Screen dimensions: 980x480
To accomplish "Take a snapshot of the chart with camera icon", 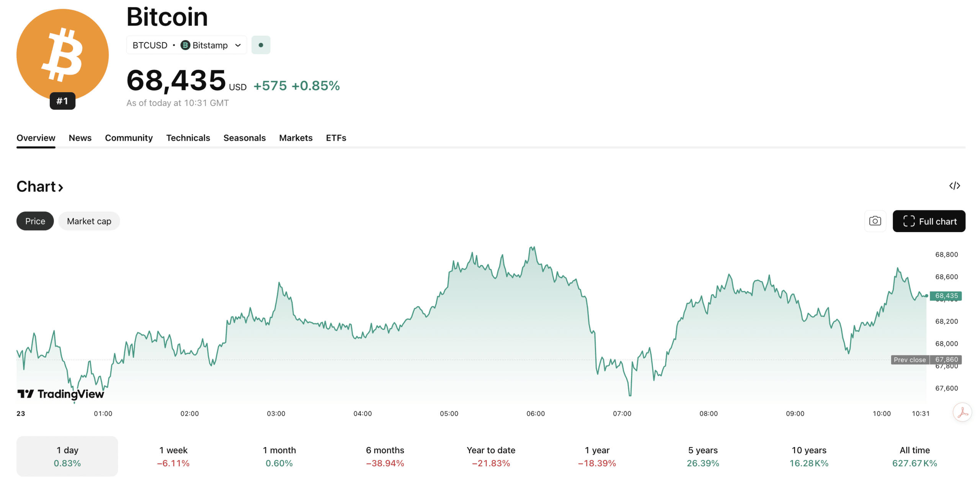I will 875,221.
